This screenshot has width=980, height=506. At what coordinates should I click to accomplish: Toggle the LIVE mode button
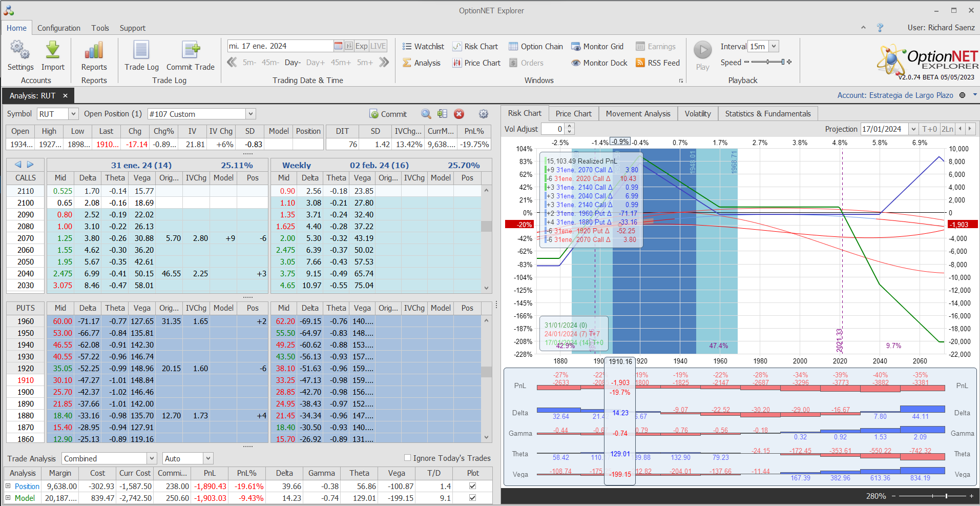(x=378, y=46)
